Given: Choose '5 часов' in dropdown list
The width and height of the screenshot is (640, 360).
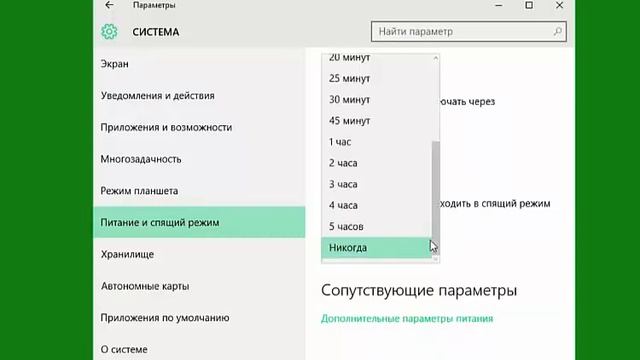Looking at the screenshot, I should click(376, 227).
